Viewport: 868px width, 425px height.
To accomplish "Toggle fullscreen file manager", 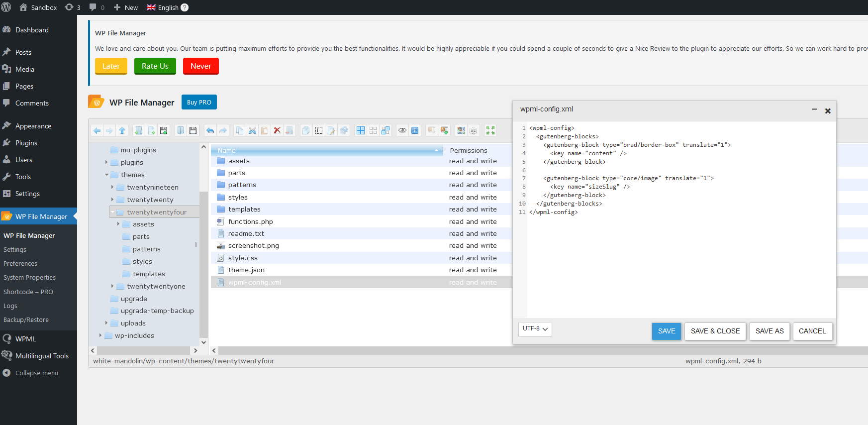I will click(x=490, y=130).
